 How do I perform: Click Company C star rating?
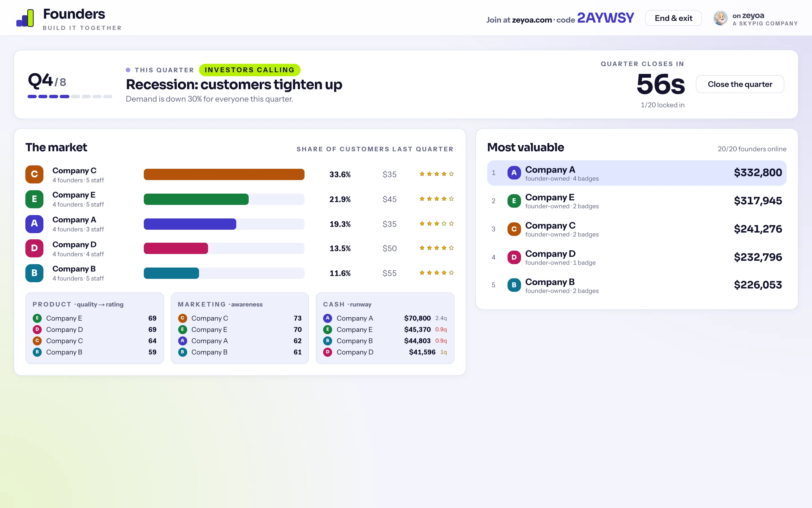coord(436,174)
